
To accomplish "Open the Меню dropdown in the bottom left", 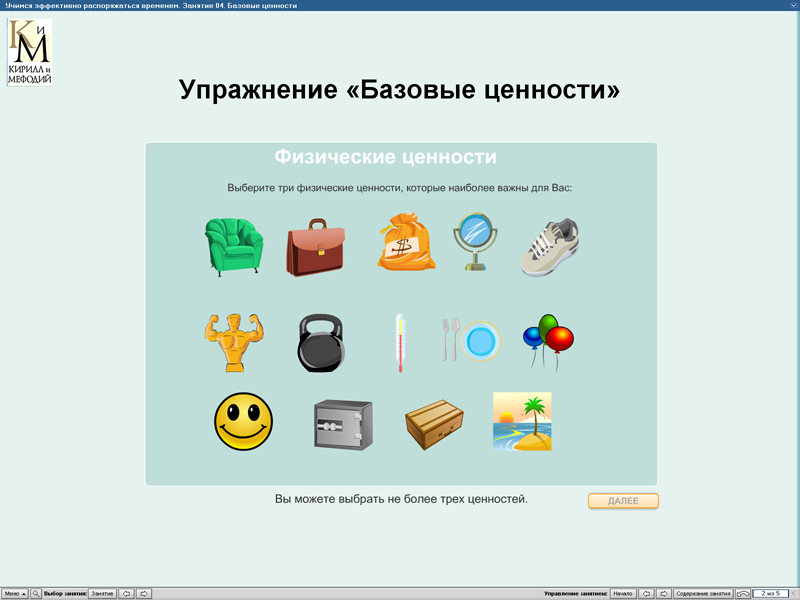I will coord(17,592).
